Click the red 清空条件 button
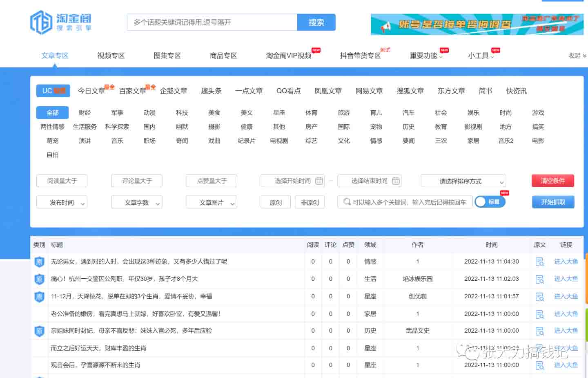588x378 pixels. tap(552, 181)
